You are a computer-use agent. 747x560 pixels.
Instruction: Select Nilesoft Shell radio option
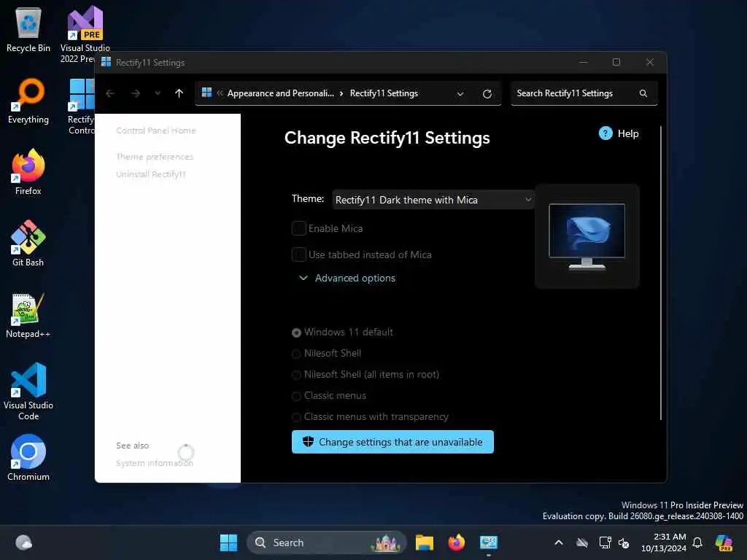296,354
